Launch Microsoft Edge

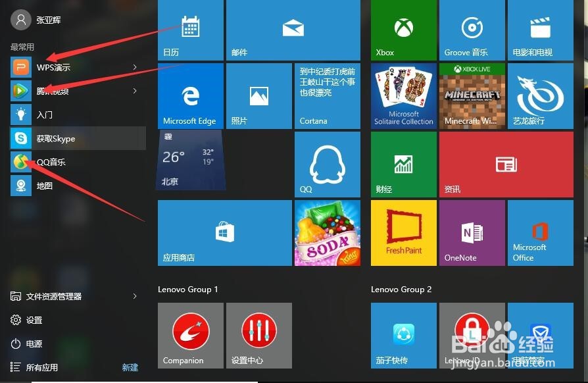(x=190, y=95)
